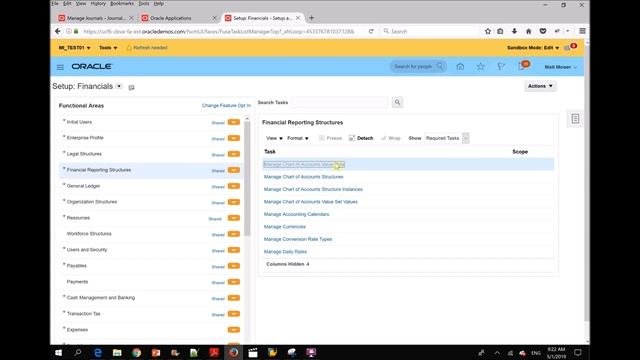Switch to Oracle Applications browser tab
Image resolution: width=640 pixels, height=360 pixels.
coord(178,18)
